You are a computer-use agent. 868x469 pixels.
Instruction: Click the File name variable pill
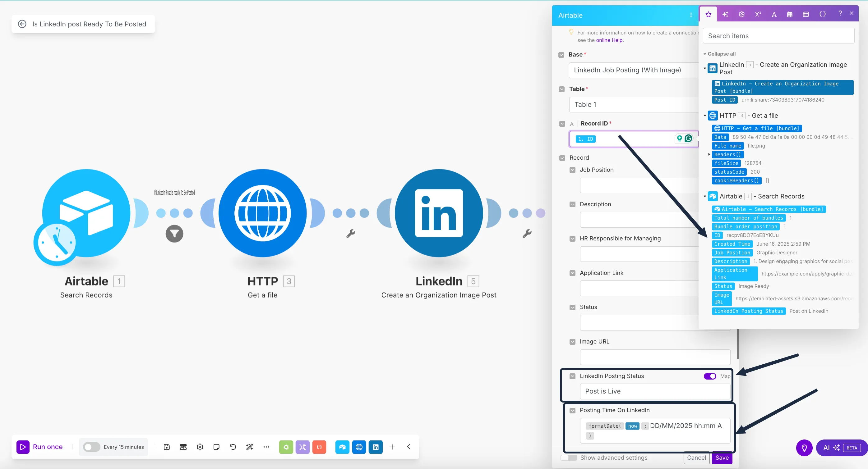[727, 146]
